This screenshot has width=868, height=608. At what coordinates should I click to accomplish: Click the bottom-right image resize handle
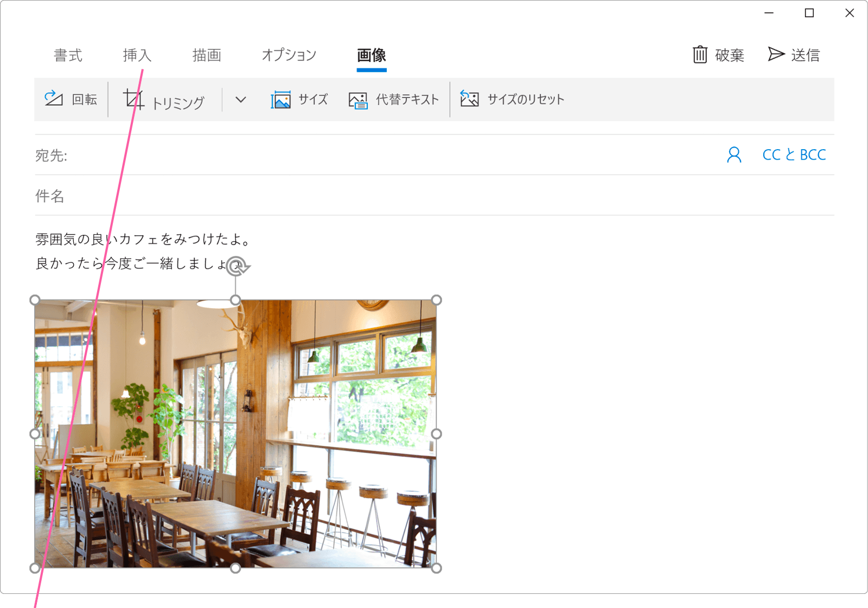coord(437,568)
